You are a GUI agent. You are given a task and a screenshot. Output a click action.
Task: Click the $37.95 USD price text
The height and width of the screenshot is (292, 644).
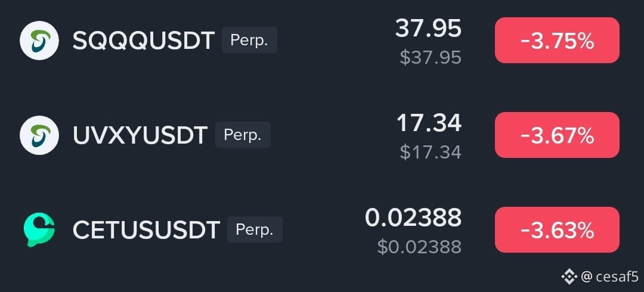pyautogui.click(x=431, y=57)
